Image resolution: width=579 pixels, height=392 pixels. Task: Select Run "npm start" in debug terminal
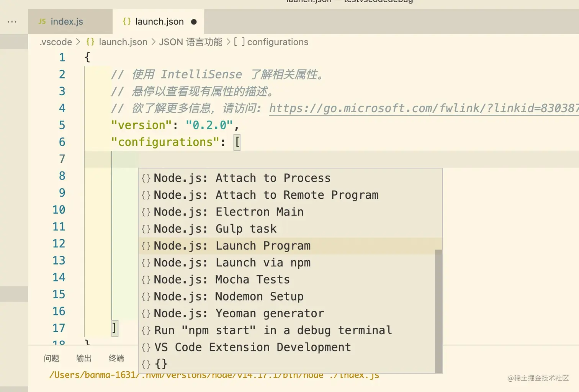pos(287,330)
